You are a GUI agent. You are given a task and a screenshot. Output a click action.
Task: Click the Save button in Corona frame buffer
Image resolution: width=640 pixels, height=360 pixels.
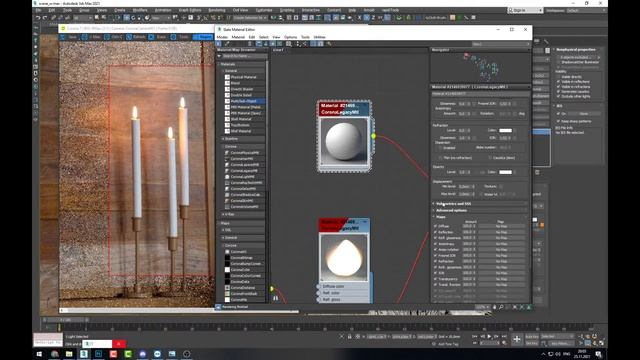click(69, 37)
